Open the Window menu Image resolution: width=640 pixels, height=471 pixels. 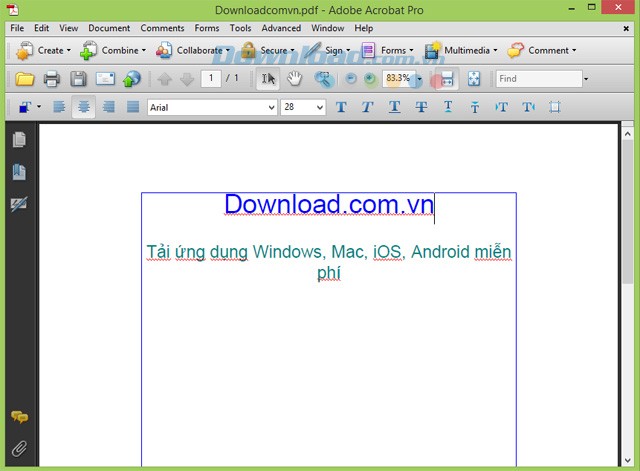(x=327, y=28)
